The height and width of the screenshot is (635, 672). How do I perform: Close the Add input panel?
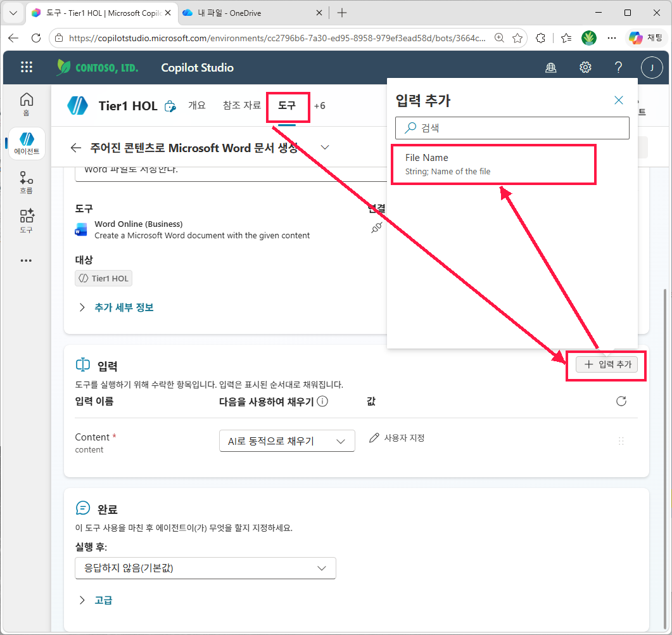pos(618,100)
